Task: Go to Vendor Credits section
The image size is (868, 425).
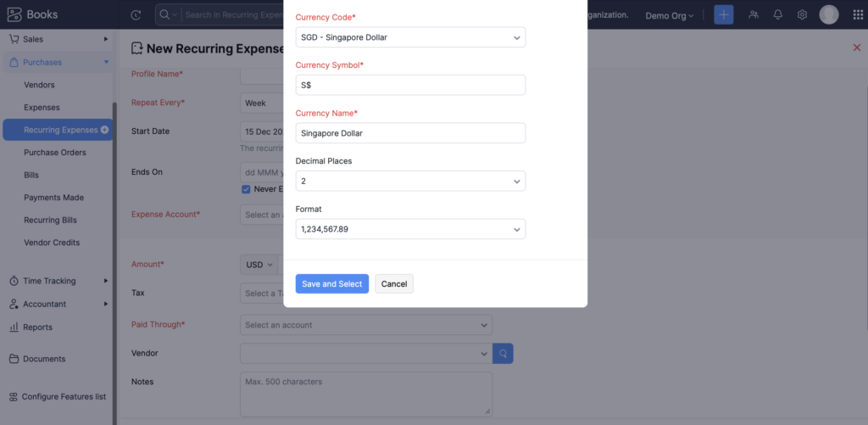Action: [52, 243]
